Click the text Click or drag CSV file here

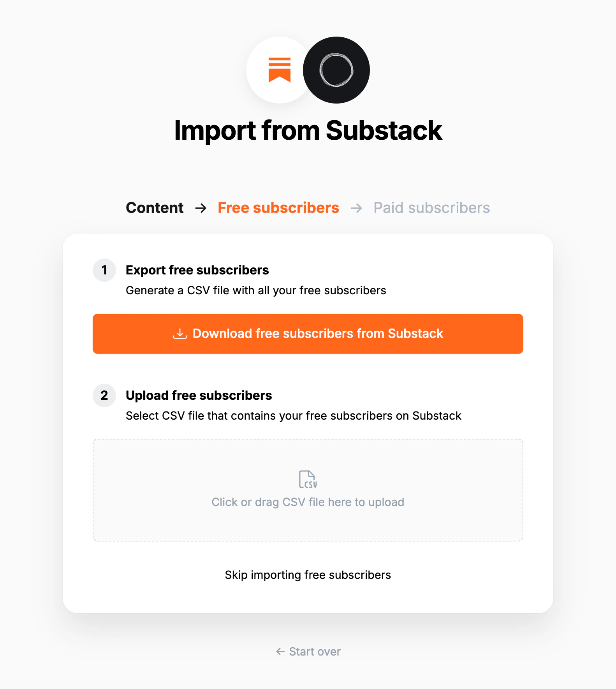point(308,502)
